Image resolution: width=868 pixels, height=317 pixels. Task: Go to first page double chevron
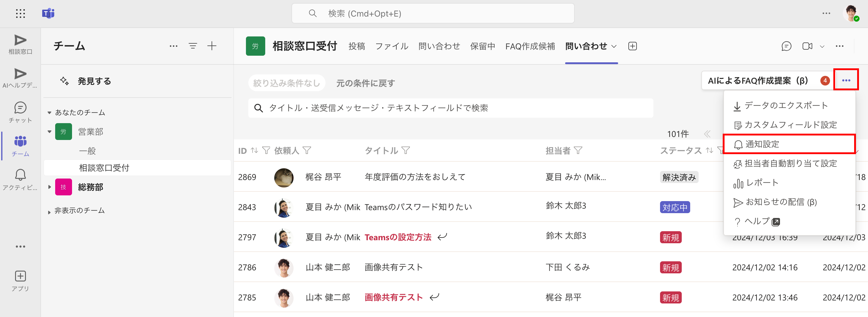pyautogui.click(x=707, y=134)
